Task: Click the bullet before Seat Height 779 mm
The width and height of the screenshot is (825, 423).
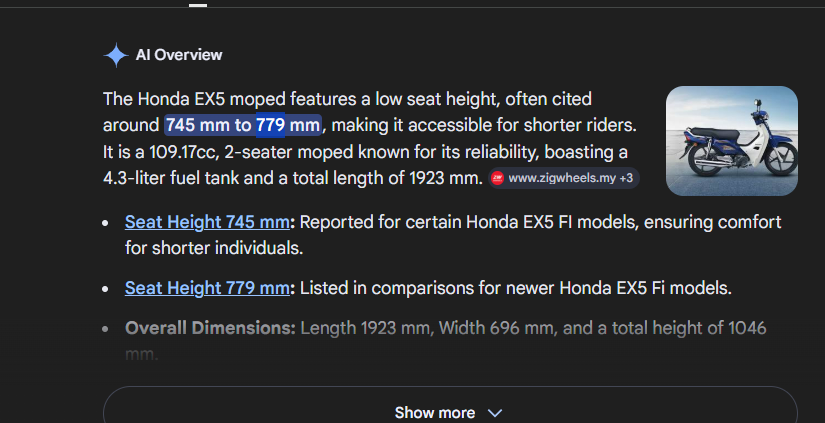Action: click(x=106, y=289)
